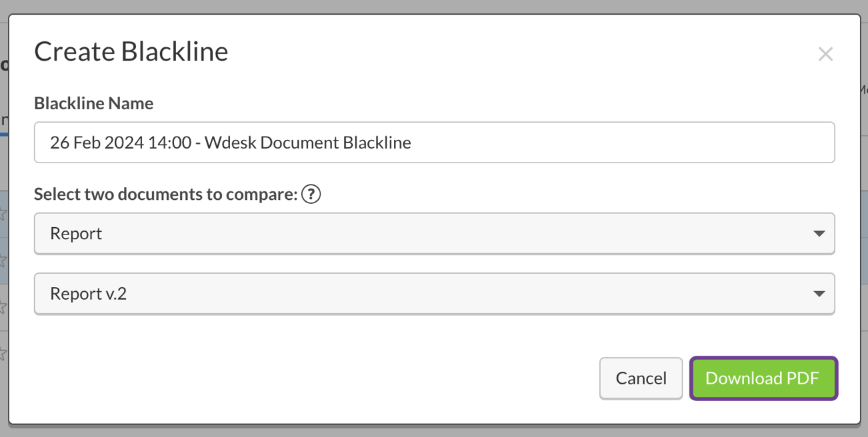The image size is (868, 437).
Task: Open the question mark help icon
Action: (x=311, y=195)
